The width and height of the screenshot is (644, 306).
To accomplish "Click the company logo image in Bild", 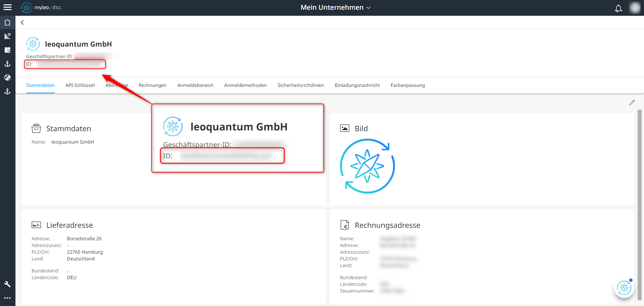I will (x=368, y=166).
